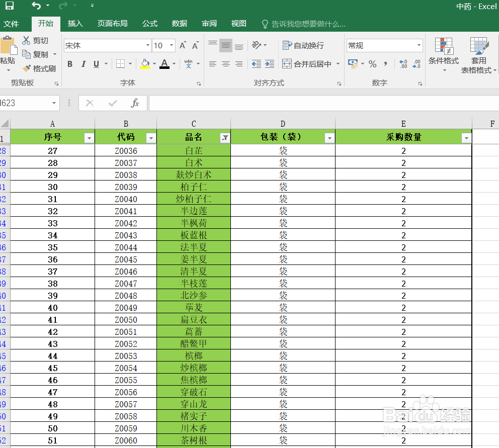The width and height of the screenshot is (499, 448).
Task: Apply the font color A button
Action: pyautogui.click(x=164, y=64)
